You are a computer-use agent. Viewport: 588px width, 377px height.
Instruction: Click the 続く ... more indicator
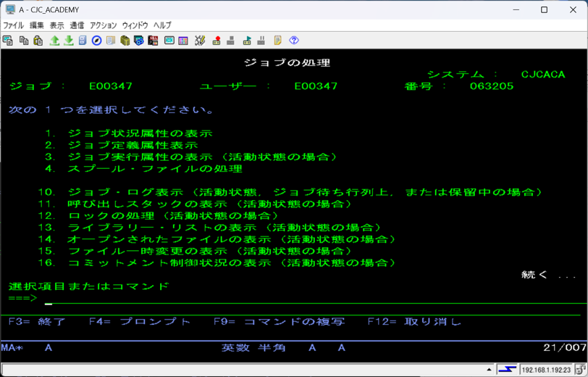pyautogui.click(x=549, y=275)
